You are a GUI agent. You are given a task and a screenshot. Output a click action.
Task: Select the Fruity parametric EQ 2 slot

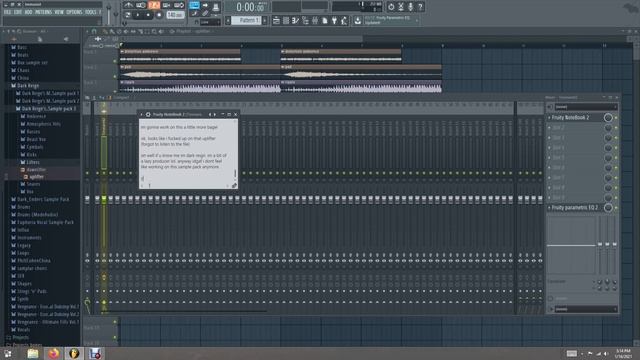point(575,208)
